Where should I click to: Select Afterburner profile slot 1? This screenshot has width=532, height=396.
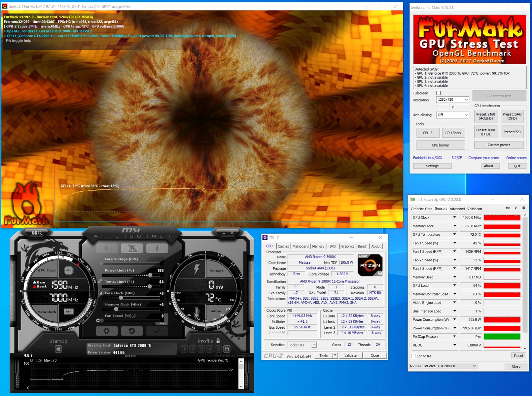[x=184, y=349]
